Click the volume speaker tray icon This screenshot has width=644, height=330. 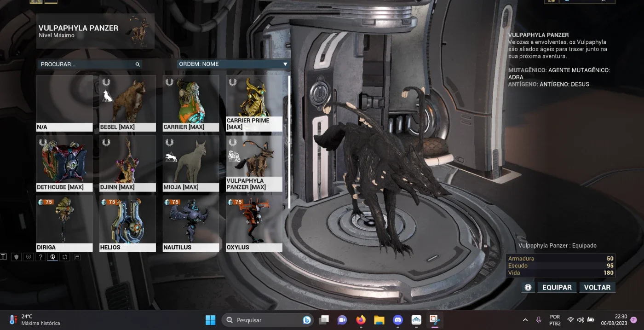click(x=581, y=320)
